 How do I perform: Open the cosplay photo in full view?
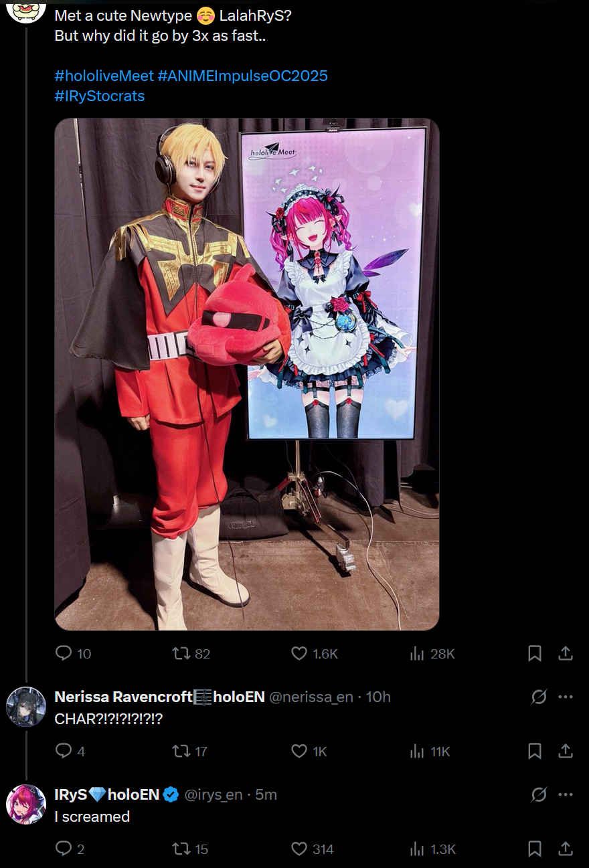tap(247, 375)
